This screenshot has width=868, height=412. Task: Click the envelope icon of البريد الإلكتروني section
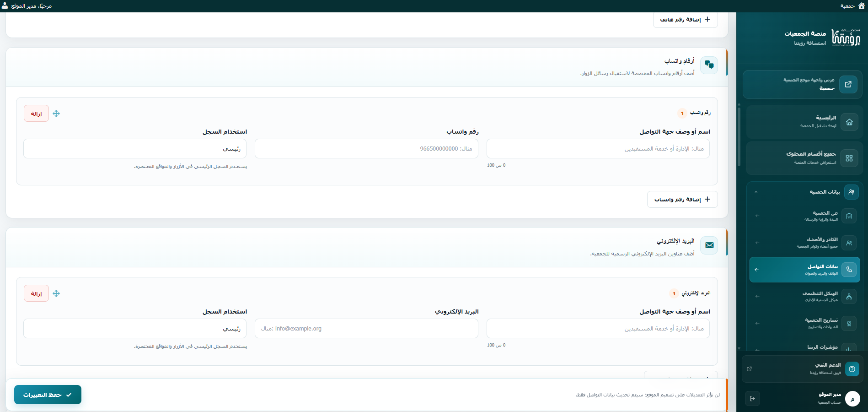click(709, 245)
